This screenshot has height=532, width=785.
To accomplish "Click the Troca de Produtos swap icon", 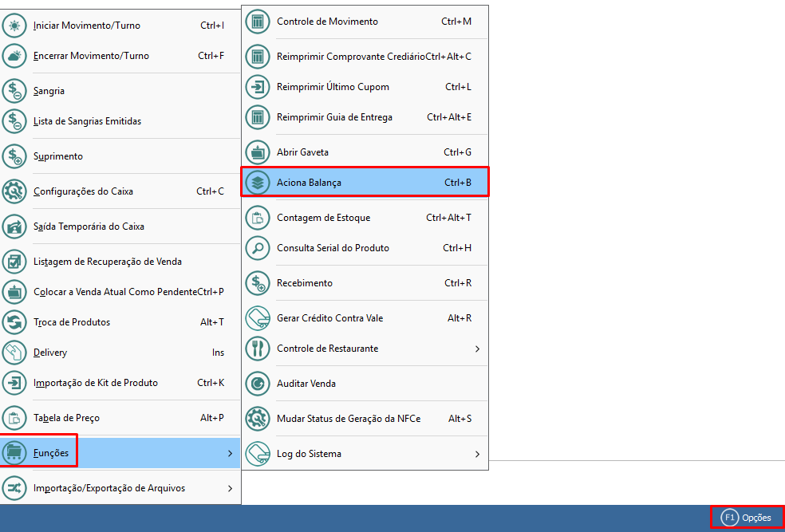I will [14, 322].
